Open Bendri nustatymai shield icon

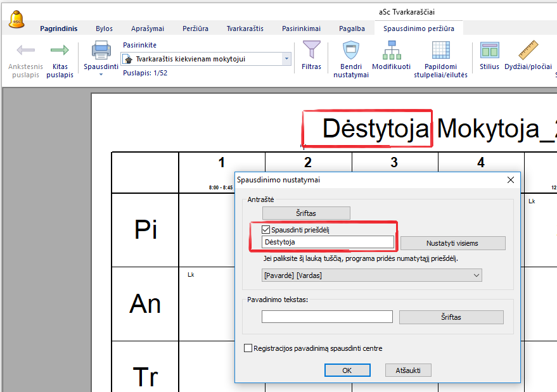tap(350, 50)
